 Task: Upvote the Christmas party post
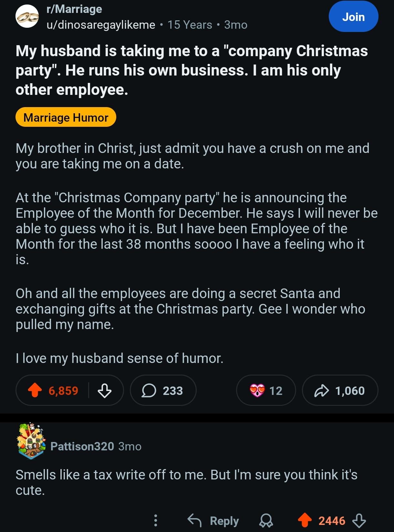pos(35,390)
